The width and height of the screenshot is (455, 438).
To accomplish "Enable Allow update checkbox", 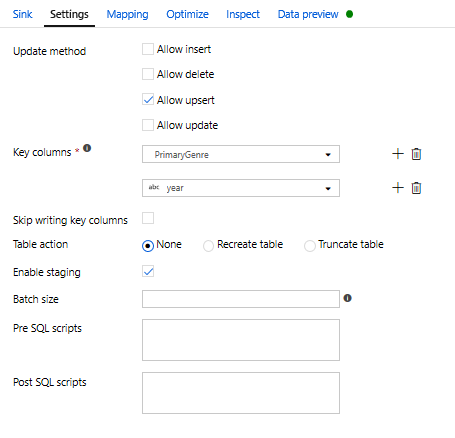I will click(x=148, y=125).
